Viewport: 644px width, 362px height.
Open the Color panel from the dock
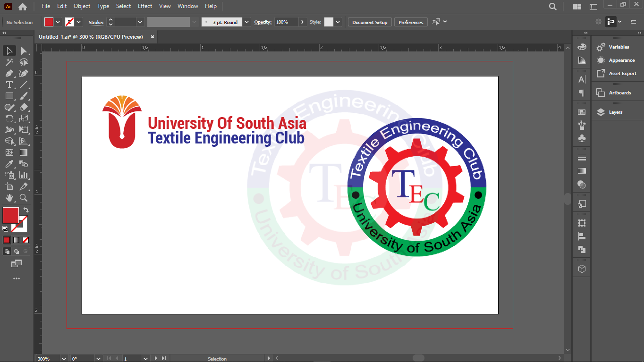tap(582, 47)
